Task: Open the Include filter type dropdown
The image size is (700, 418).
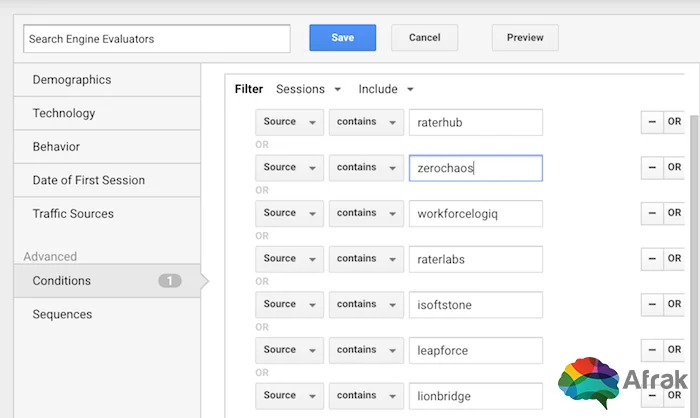Action: point(386,89)
